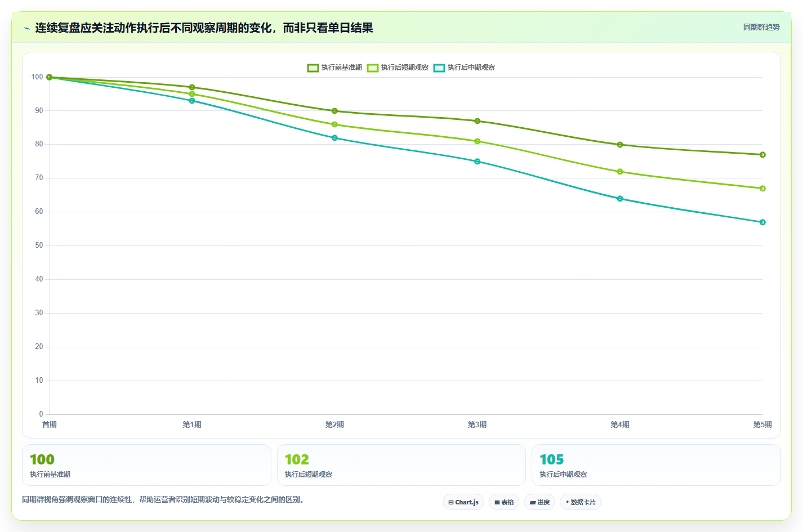This screenshot has height=532, width=803.
Task: Click the light green data point at 第1期
Action: (192, 94)
